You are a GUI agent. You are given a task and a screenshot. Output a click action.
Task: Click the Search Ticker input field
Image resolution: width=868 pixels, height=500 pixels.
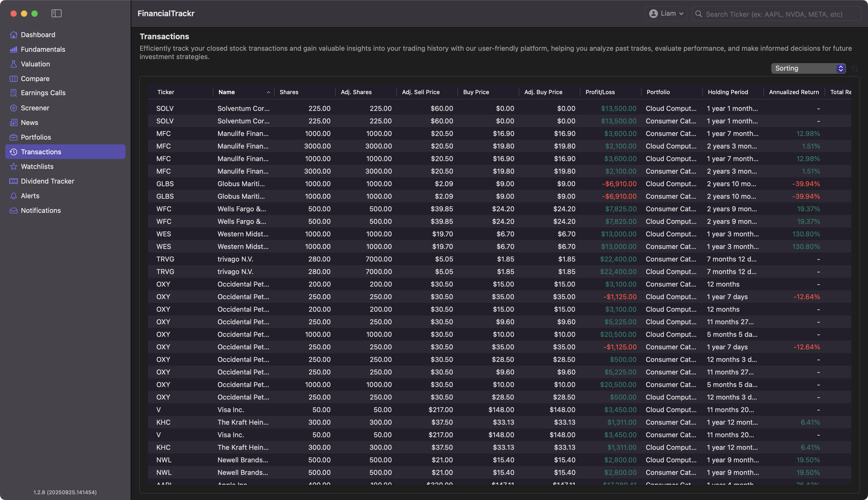(x=776, y=14)
